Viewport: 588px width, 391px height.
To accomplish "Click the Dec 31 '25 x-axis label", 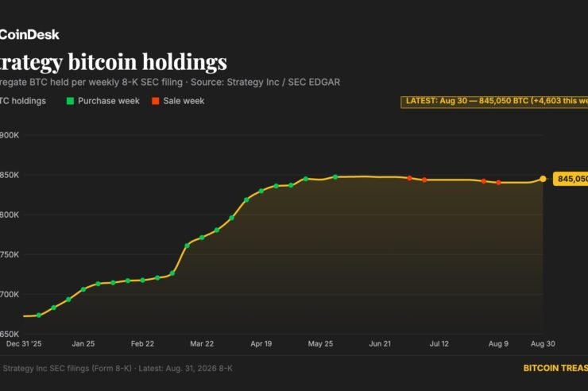I will tap(24, 344).
